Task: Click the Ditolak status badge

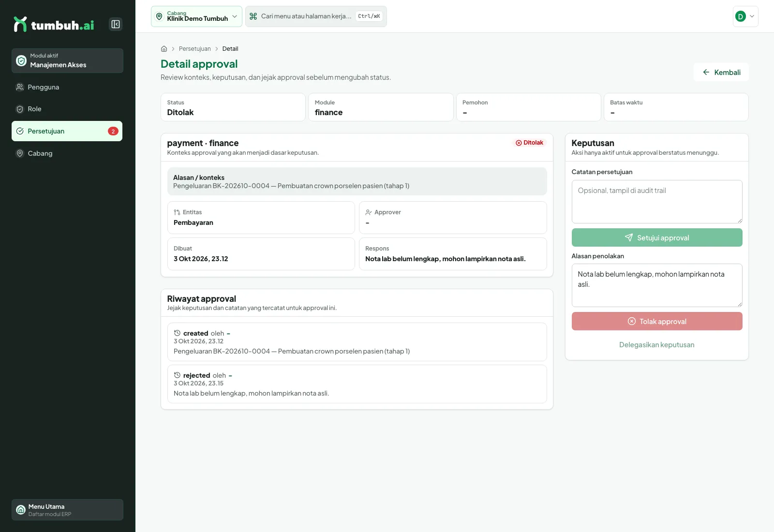Action: pos(529,143)
